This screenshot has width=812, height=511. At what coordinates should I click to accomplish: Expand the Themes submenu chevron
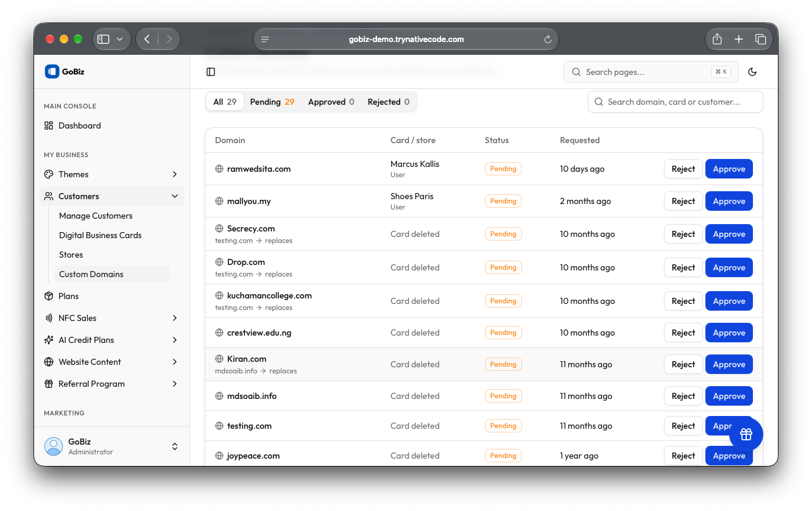pyautogui.click(x=175, y=174)
